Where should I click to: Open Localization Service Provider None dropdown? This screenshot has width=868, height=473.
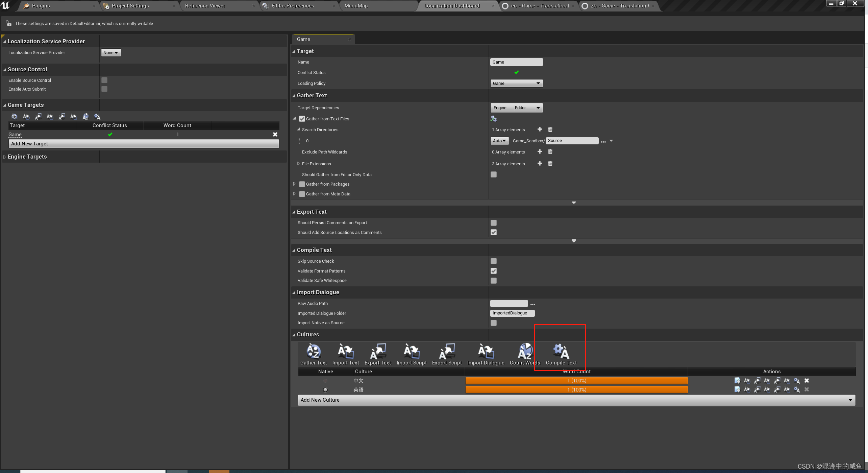click(x=111, y=52)
